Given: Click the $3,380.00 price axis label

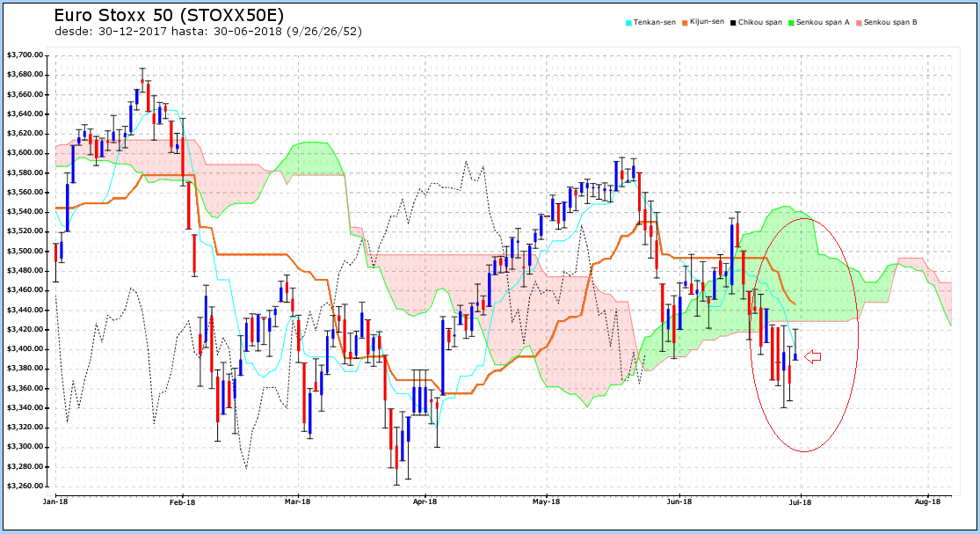Looking at the screenshot, I should click(25, 369).
